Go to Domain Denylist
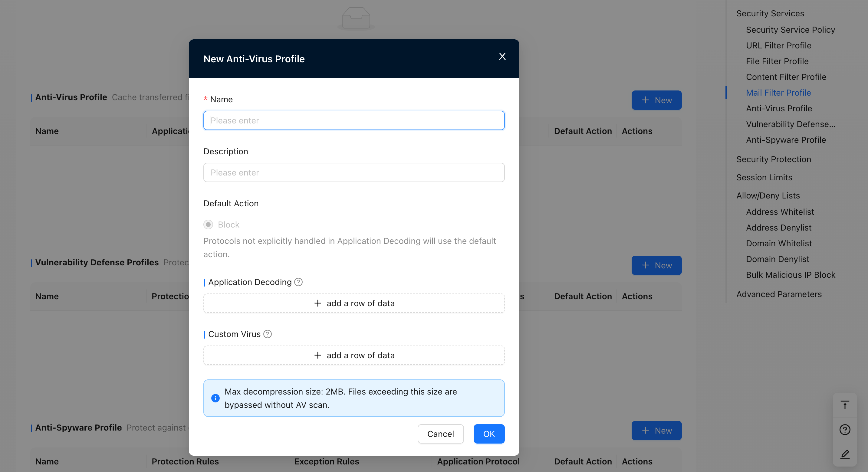Image resolution: width=868 pixels, height=472 pixels. point(778,259)
